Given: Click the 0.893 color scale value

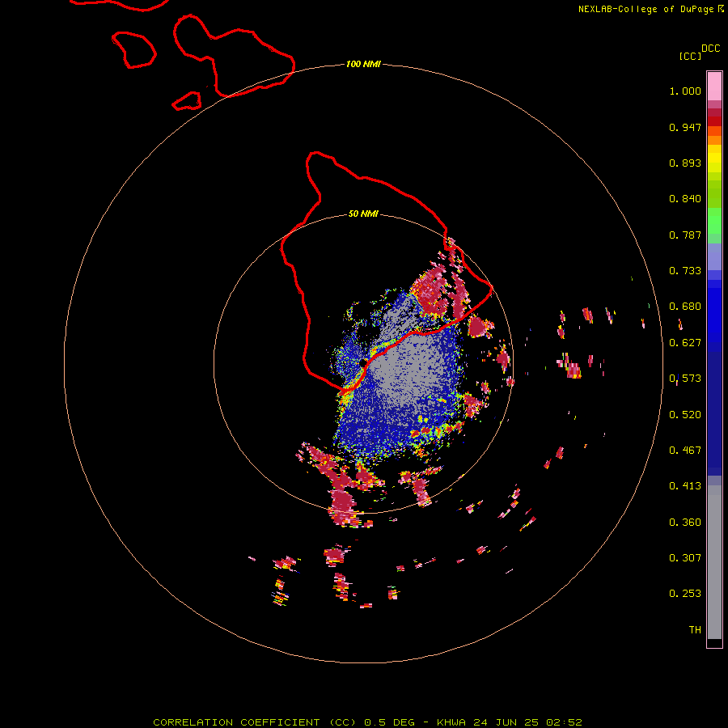Looking at the screenshot, I should click(x=685, y=163).
